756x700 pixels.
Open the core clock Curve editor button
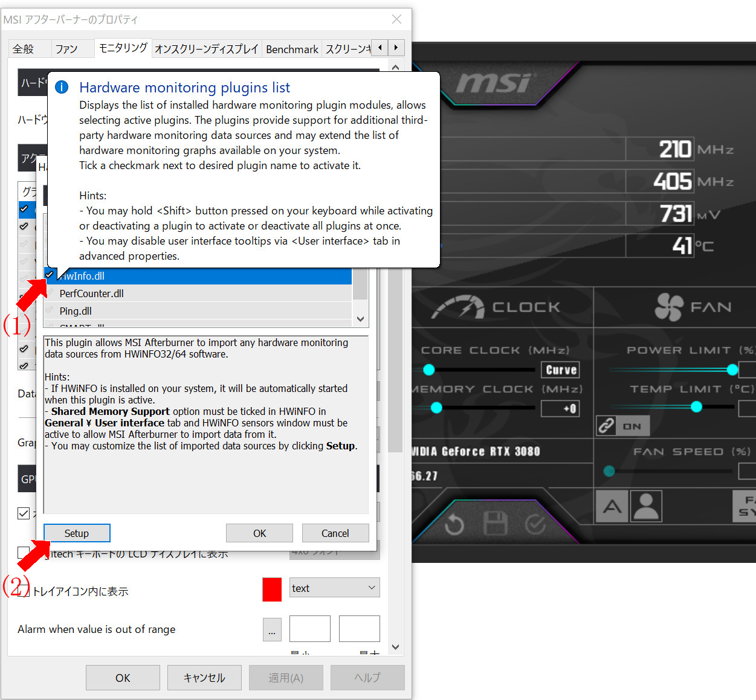tap(561, 370)
